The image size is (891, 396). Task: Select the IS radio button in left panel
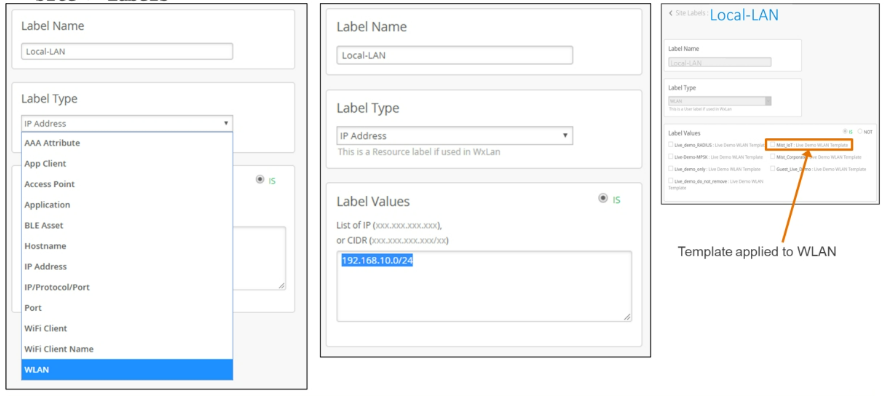coord(260,179)
